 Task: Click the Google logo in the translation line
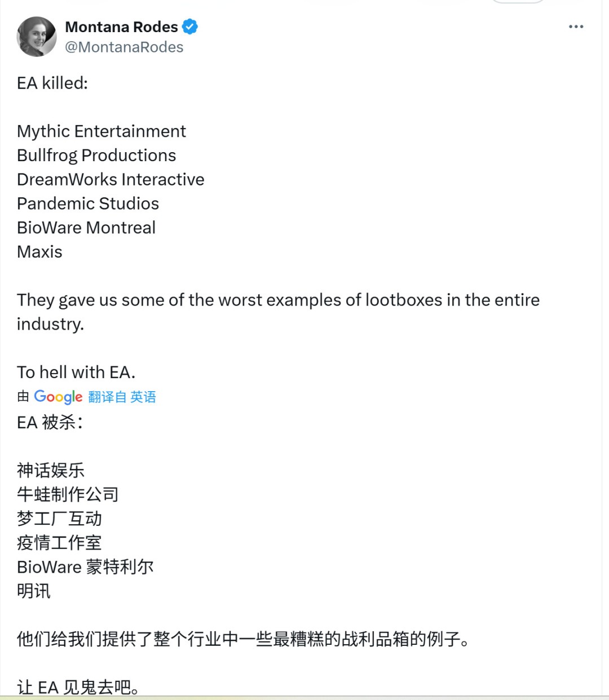[58, 397]
